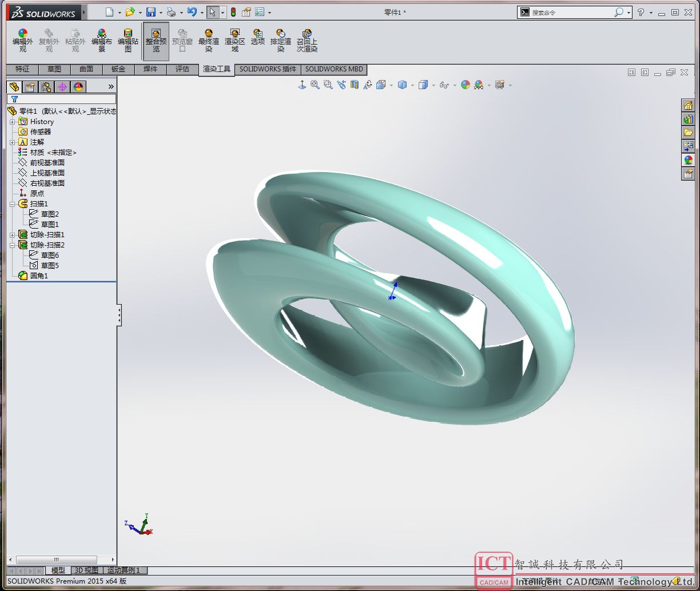700x591 pixels.
Task: Toggle the selection arrow tool
Action: point(212,12)
